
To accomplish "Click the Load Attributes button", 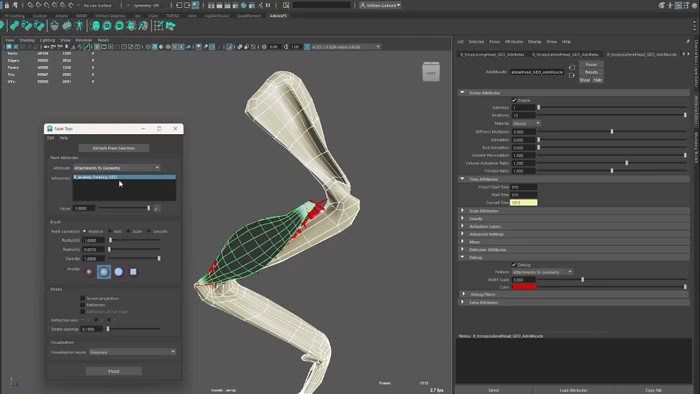I will point(574,390).
